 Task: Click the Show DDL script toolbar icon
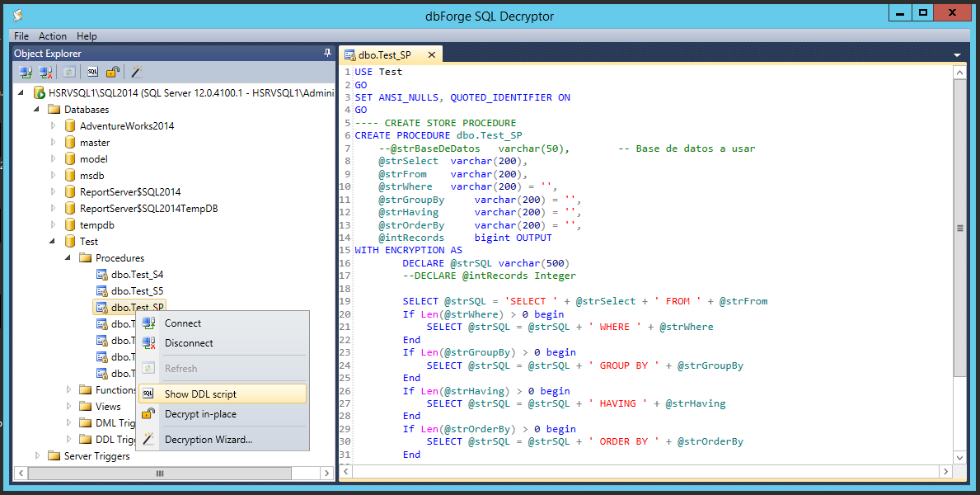click(x=92, y=72)
